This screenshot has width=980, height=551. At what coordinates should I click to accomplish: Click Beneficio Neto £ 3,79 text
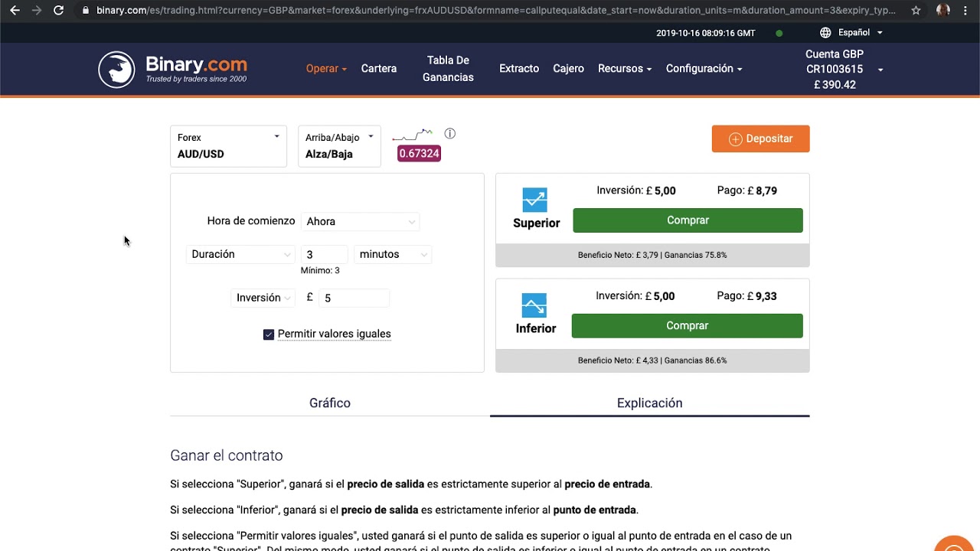click(618, 256)
